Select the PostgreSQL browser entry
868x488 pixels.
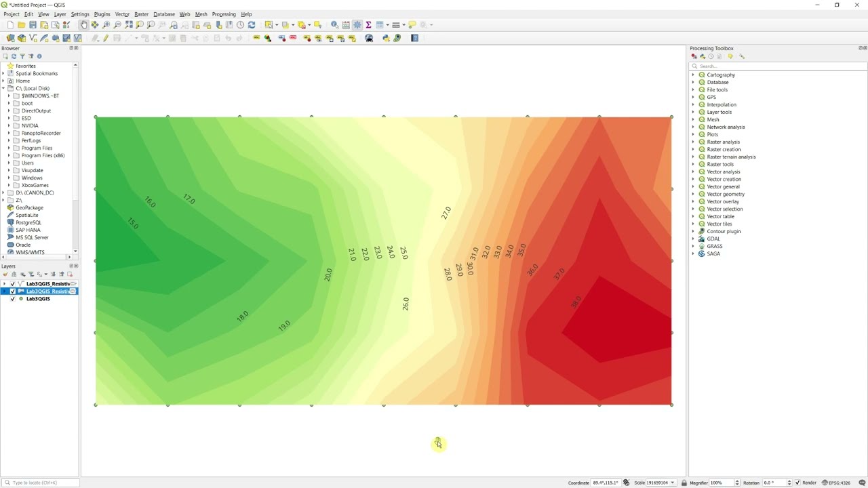click(x=28, y=222)
